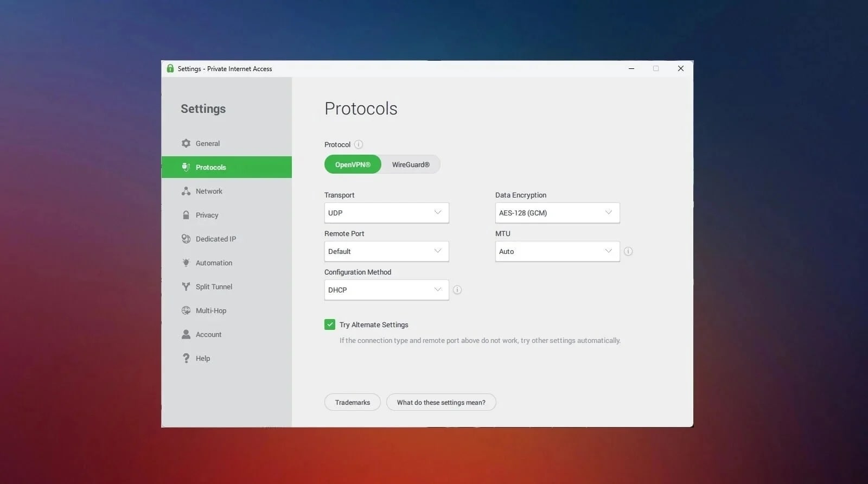
Task: Open the Account settings section
Action: (x=208, y=334)
